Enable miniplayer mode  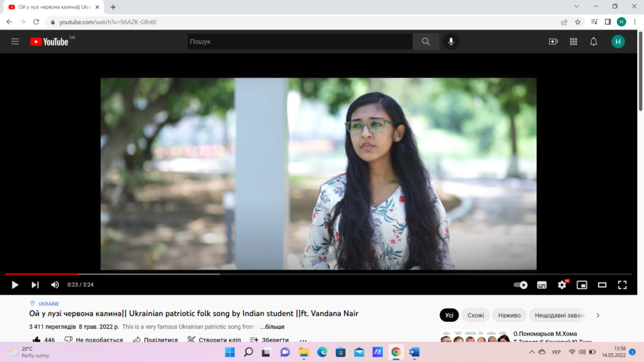click(x=582, y=285)
